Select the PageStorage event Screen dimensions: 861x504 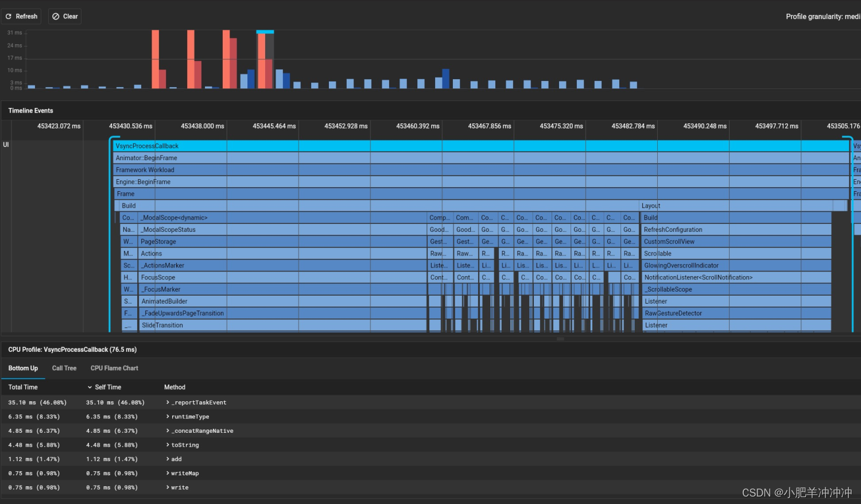coord(282,242)
